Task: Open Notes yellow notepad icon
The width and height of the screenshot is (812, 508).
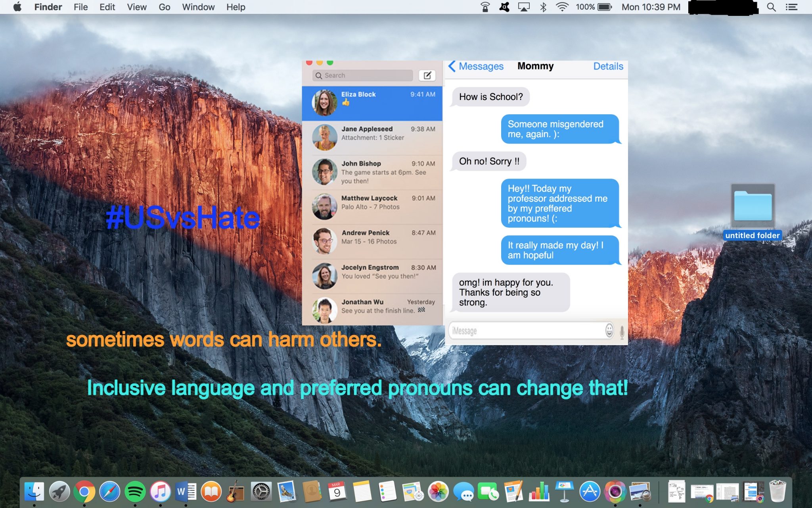Action: click(362, 491)
